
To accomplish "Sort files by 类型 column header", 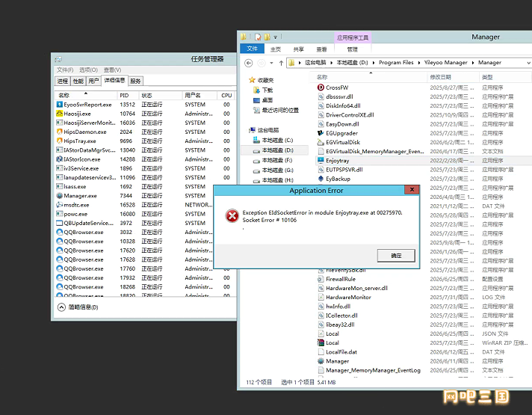I will coord(505,78).
